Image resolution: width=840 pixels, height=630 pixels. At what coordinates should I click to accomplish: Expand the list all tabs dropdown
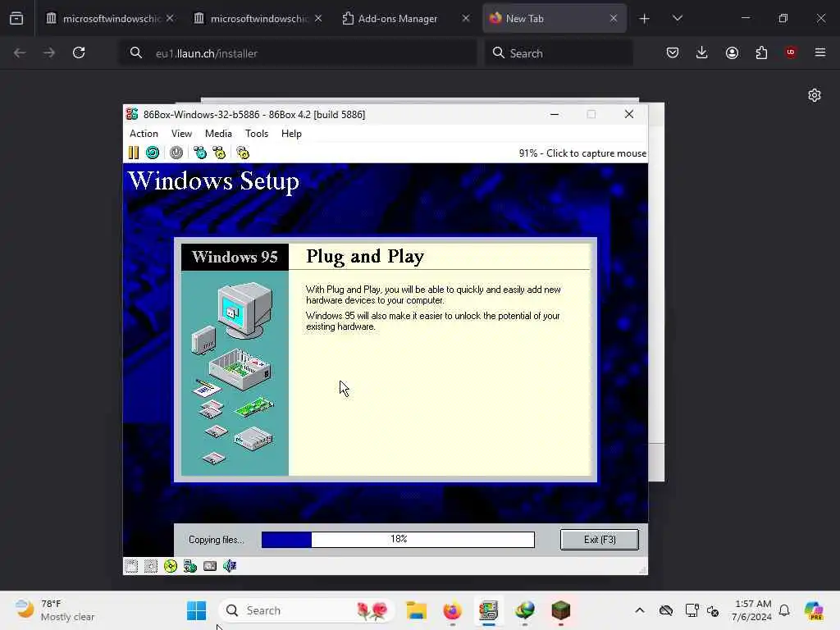677,19
